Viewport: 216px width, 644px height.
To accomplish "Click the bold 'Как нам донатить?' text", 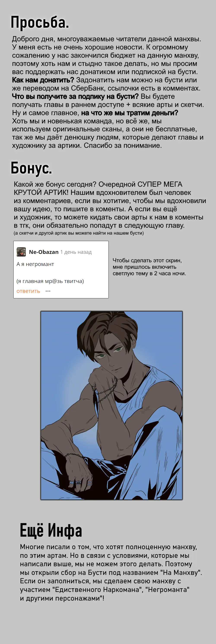I will [43, 80].
